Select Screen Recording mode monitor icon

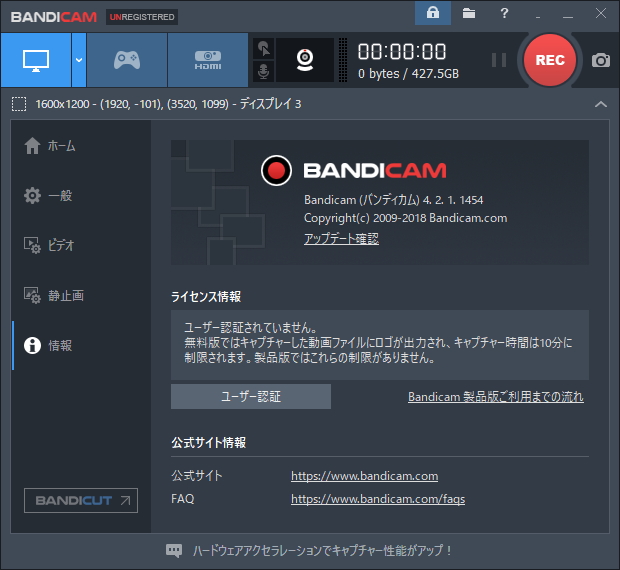click(36, 60)
